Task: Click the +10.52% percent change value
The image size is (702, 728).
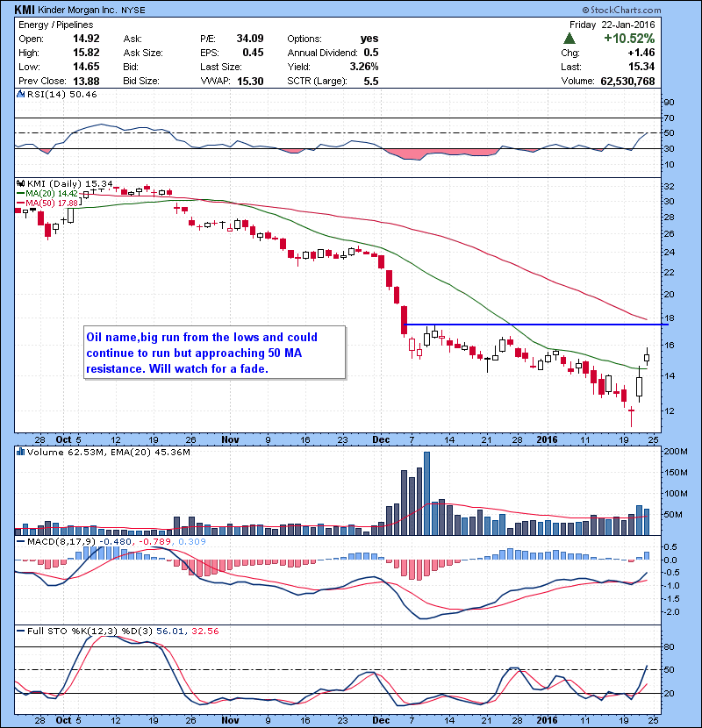Action: [629, 39]
